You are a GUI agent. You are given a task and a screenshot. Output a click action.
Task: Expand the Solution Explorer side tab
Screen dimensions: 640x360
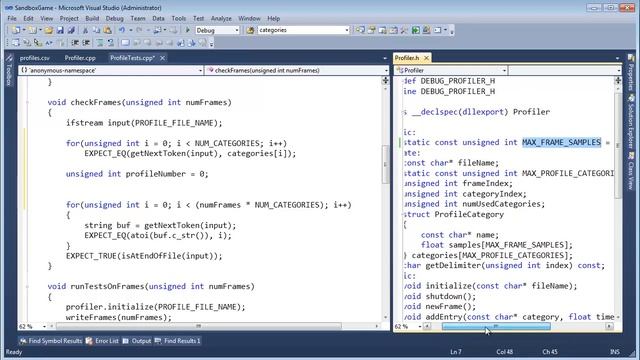[631, 122]
